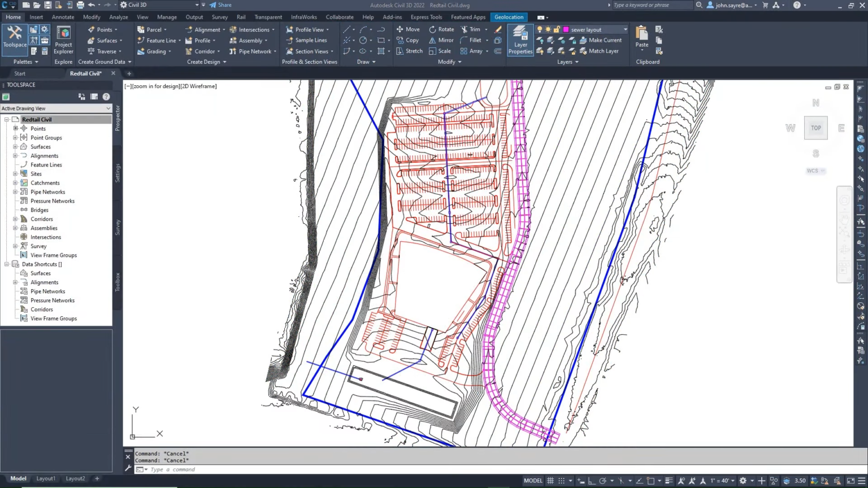Click the Paste clipboard button

pos(642,37)
